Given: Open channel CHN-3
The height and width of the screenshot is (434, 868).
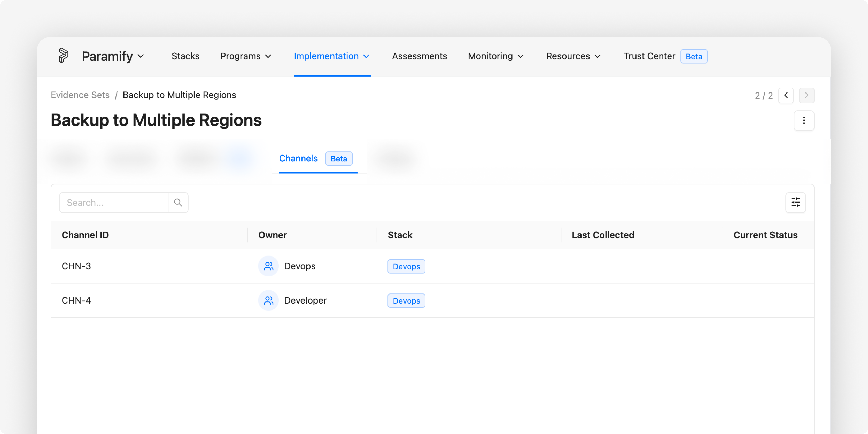Looking at the screenshot, I should tap(76, 266).
